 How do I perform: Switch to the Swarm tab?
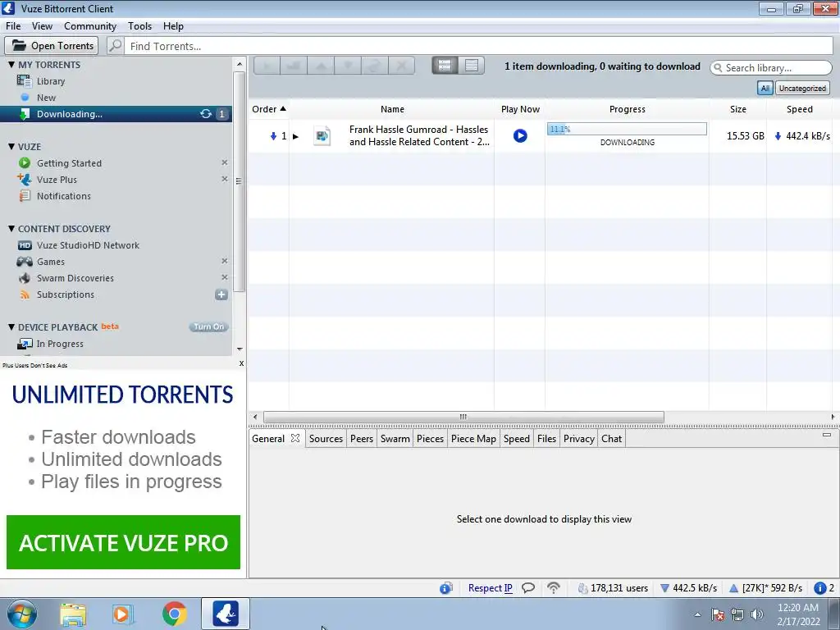pyautogui.click(x=395, y=438)
